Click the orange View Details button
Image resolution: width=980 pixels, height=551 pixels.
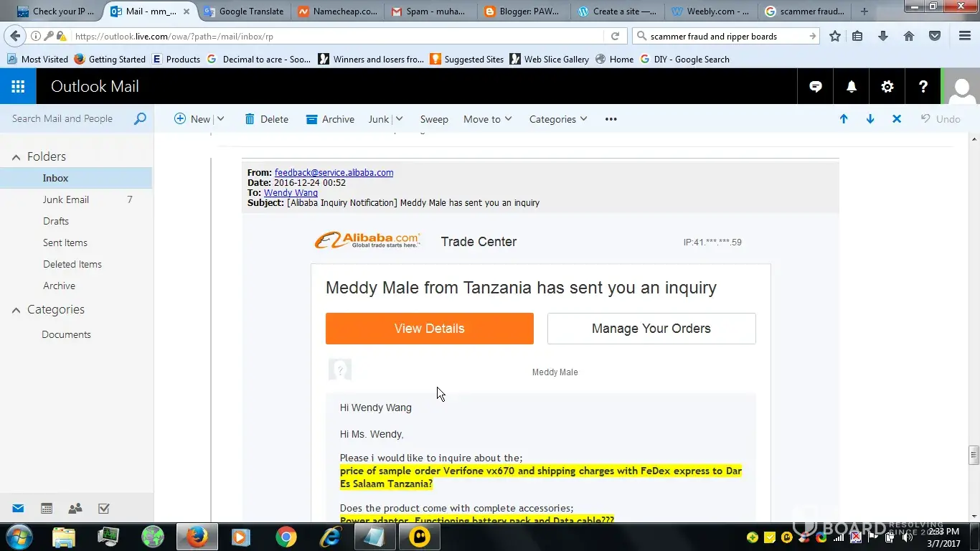coord(430,329)
